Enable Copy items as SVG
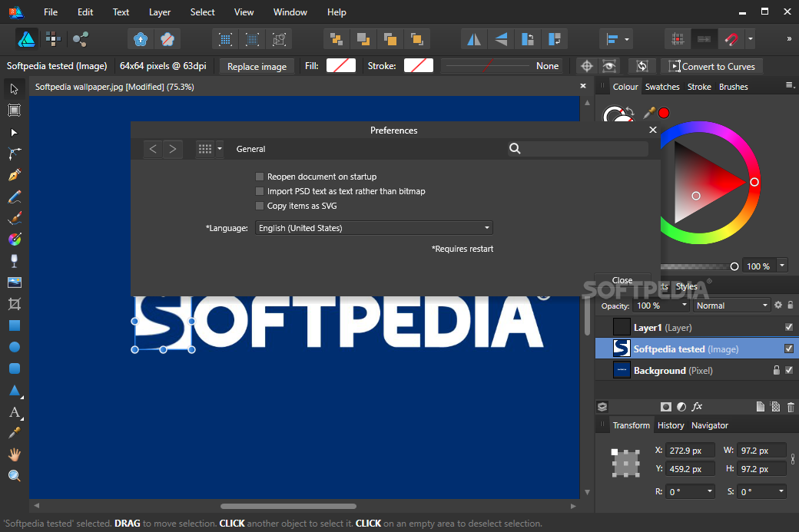 [260, 206]
